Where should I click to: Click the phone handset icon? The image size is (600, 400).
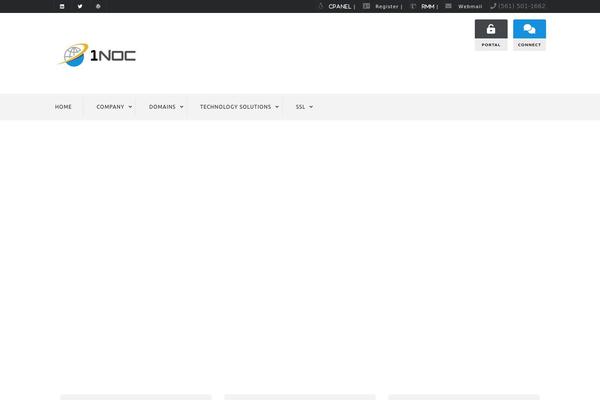point(493,6)
